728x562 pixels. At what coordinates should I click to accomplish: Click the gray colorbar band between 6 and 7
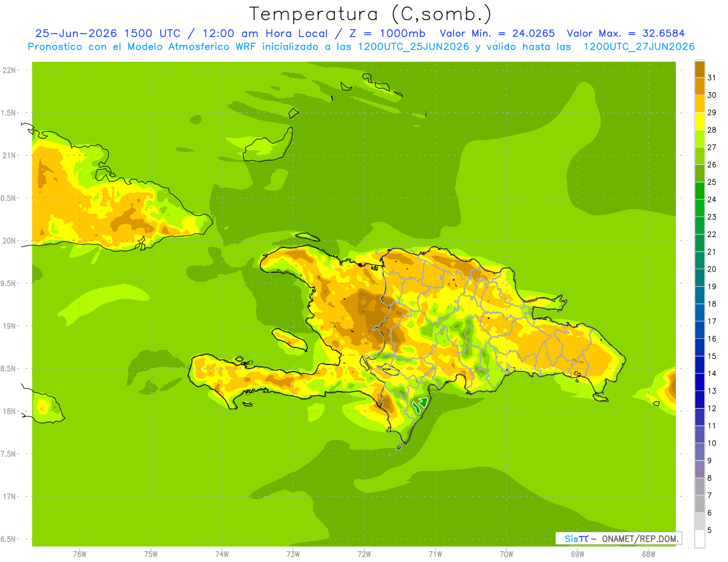699,504
